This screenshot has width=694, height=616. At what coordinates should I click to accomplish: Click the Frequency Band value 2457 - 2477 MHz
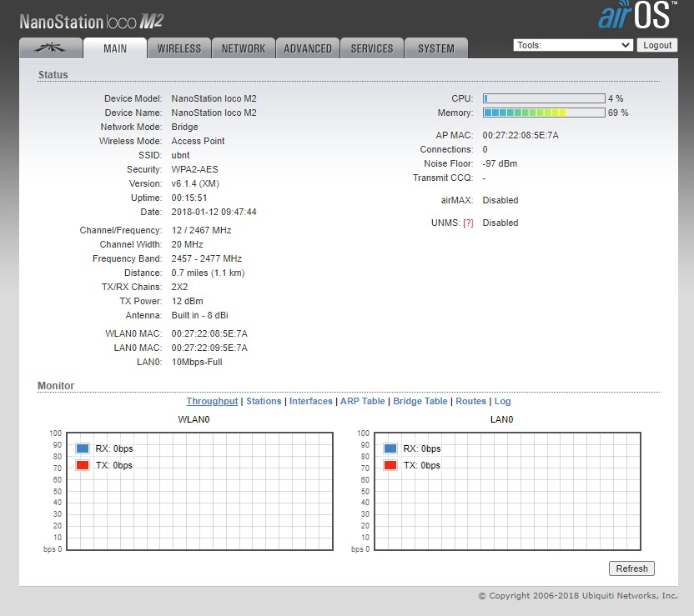[x=207, y=258]
